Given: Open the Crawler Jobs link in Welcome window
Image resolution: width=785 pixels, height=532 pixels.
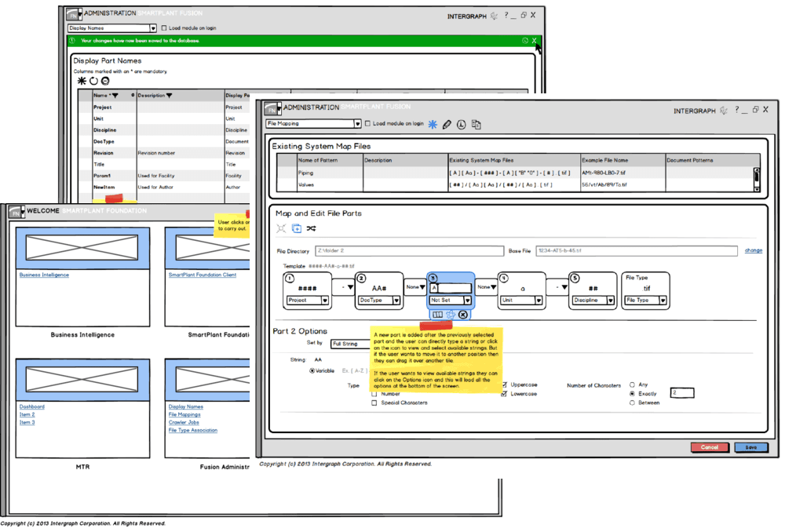Looking at the screenshot, I should click(184, 422).
